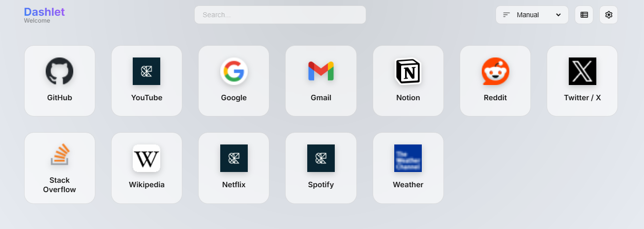The width and height of the screenshot is (644, 229).
Task: Click the Spotify label text
Action: coord(321,185)
